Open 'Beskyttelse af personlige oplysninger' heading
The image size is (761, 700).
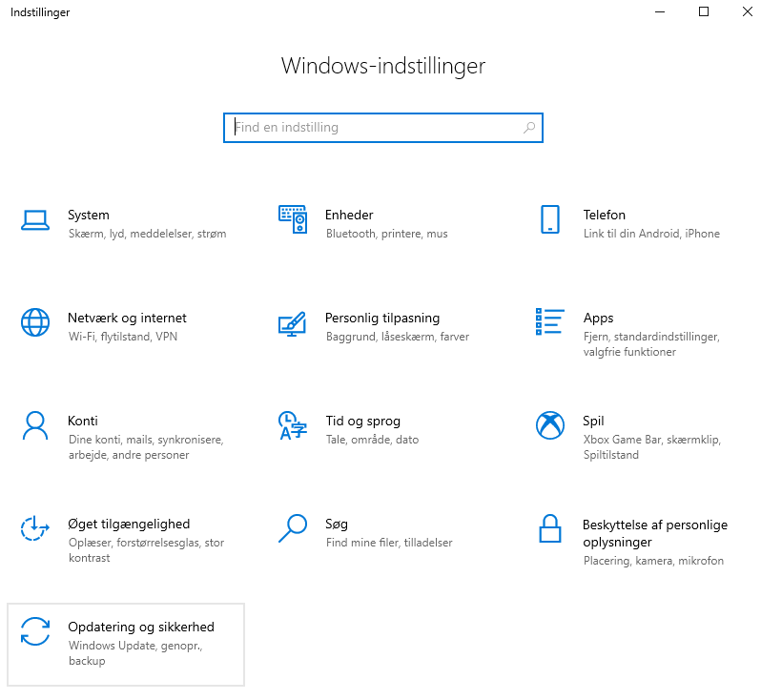(655, 533)
